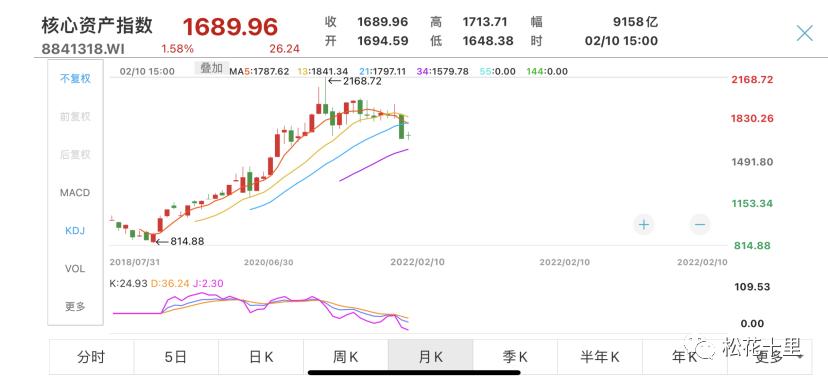Switch to 季K chart
Image resolution: width=828 pixels, height=383 pixels.
coord(515,357)
